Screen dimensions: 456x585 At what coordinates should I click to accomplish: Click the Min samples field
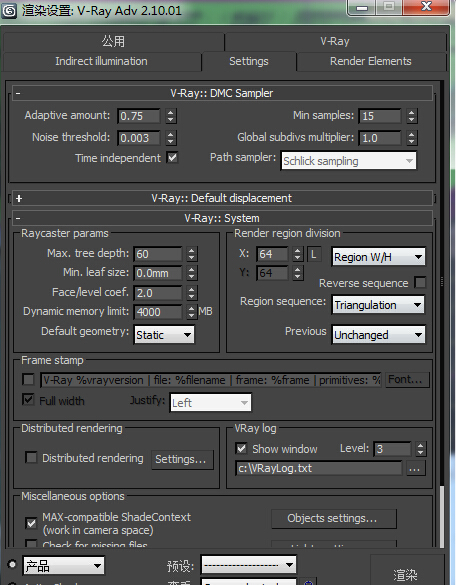(380, 116)
